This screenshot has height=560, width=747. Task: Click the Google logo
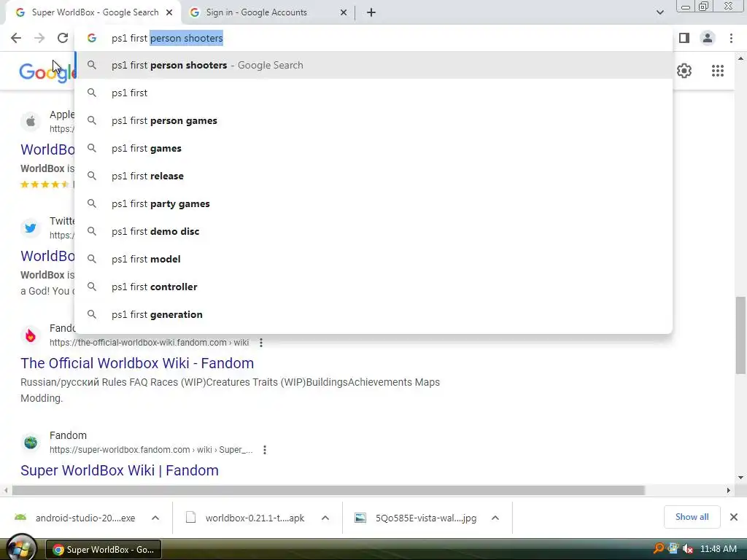pyautogui.click(x=47, y=72)
